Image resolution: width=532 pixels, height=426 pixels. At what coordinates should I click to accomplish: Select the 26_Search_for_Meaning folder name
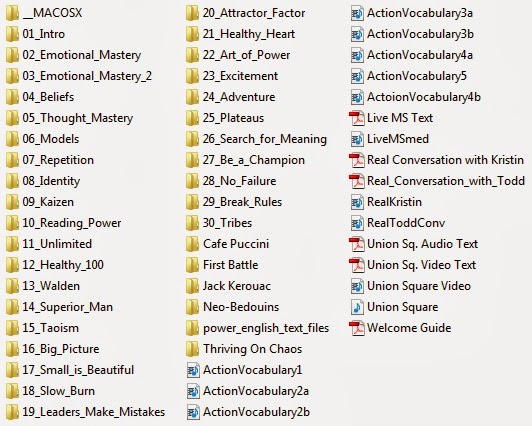click(x=265, y=139)
